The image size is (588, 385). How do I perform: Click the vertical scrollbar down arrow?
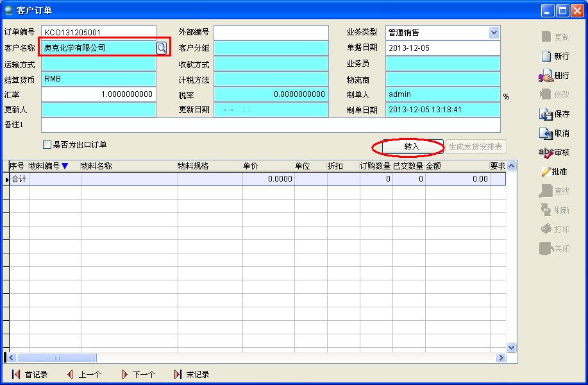(x=511, y=347)
